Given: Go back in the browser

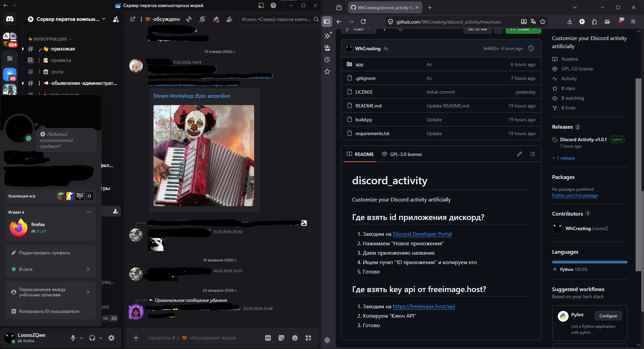Looking at the screenshot, I should coord(339,22).
